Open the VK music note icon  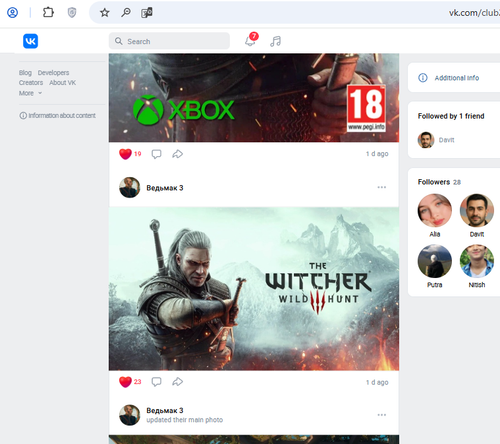point(275,41)
